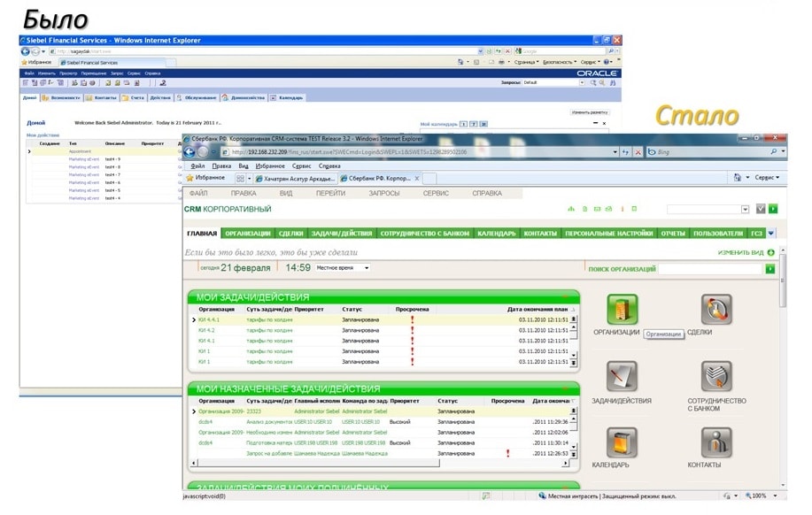Open the saved queries dropdown in the CRM toolbar
Viewport: 812px width, 515px height.
click(x=745, y=210)
